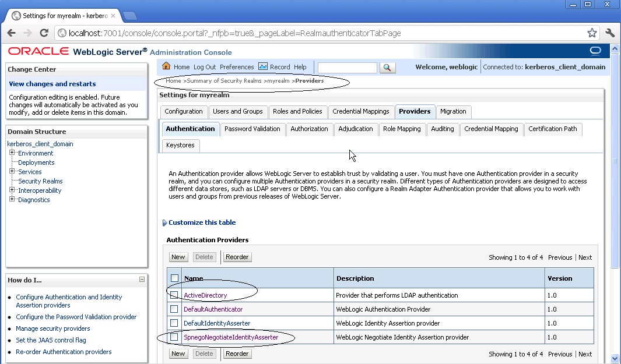Open Manage security providers help link
The image size is (621, 364).
52,328
